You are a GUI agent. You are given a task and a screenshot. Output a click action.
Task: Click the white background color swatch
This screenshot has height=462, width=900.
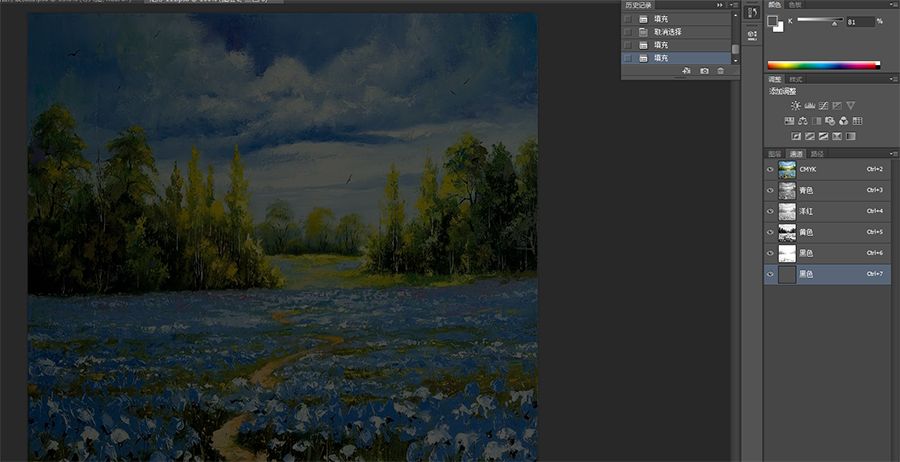pyautogui.click(x=779, y=27)
